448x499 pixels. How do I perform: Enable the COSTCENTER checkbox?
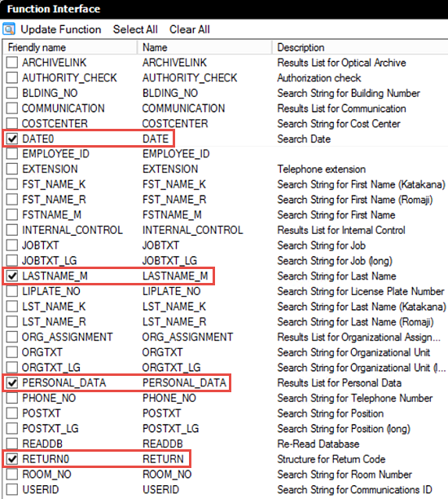coord(12,123)
